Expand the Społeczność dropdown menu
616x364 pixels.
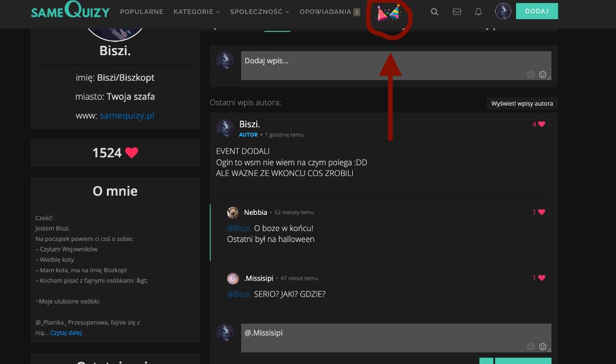(260, 12)
